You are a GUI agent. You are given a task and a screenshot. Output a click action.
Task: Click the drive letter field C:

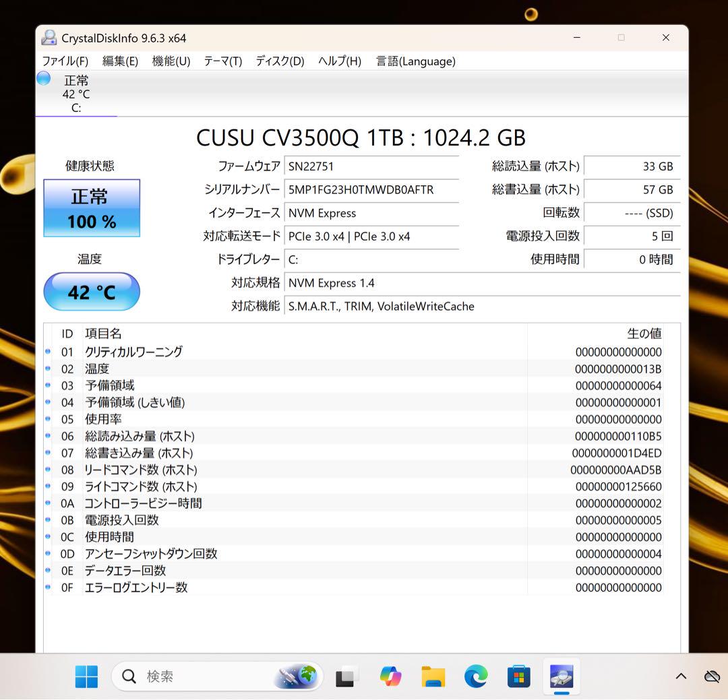tap(371, 259)
